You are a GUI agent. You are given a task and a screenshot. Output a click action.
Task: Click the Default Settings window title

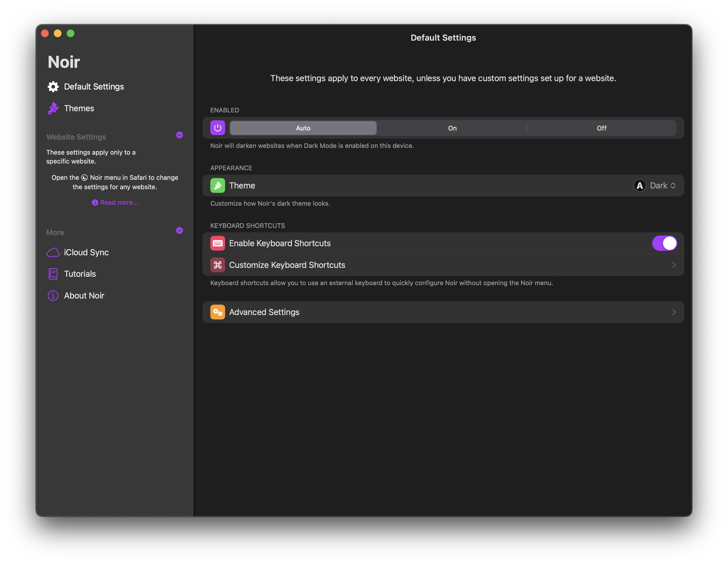point(443,38)
